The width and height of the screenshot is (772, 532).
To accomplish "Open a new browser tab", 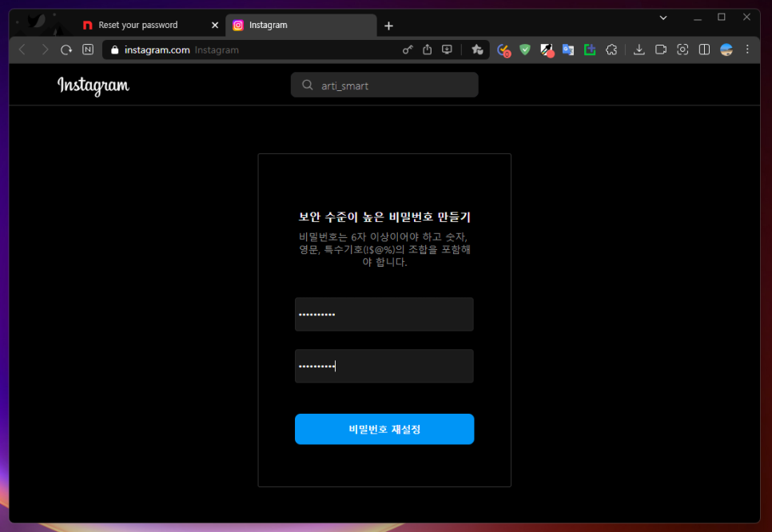I will coord(388,26).
